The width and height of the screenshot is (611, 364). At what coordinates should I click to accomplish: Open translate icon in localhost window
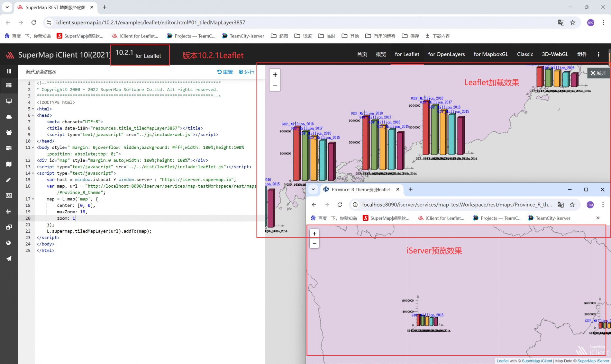(x=561, y=205)
